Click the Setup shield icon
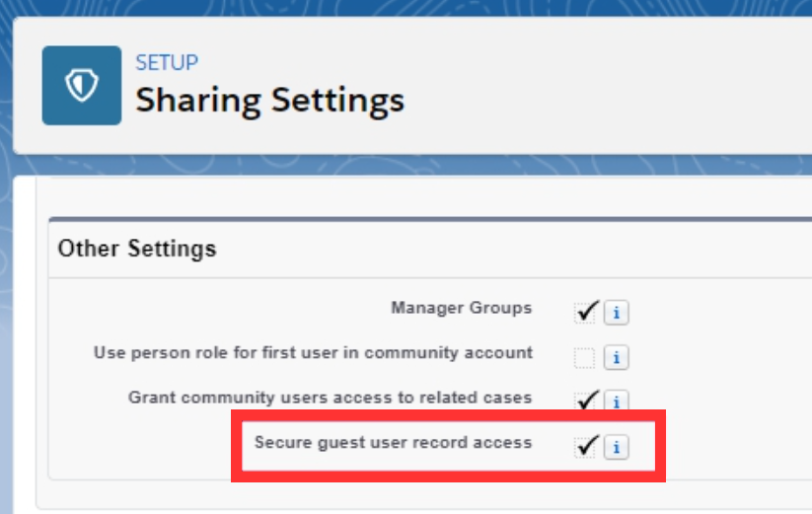Screen dimensions: 812x514 coord(81,86)
